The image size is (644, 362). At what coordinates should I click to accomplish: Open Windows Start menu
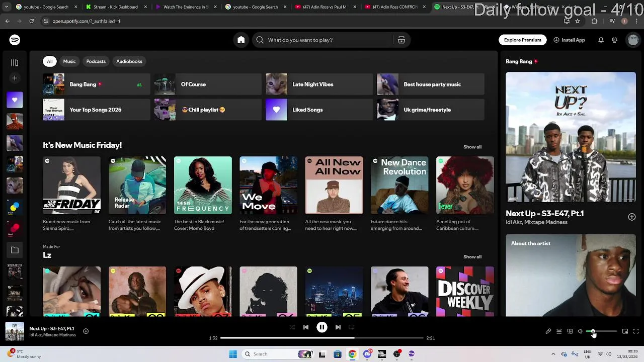[233, 354]
